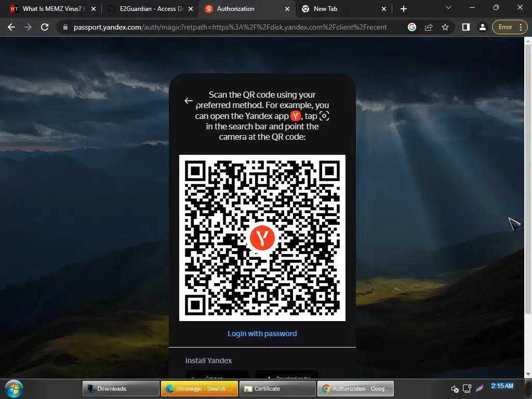Screen dimensions: 532x399
Task: Click the Error update button
Action: pos(505,27)
